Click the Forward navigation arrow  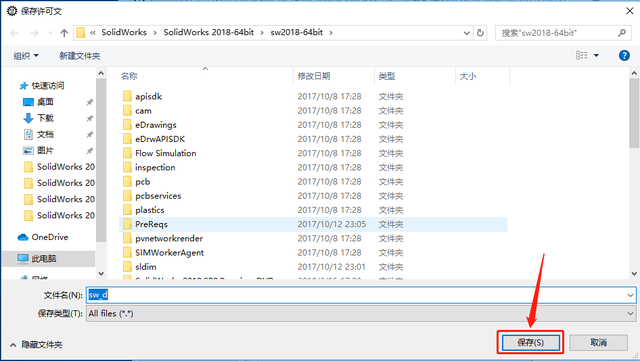coord(34,33)
